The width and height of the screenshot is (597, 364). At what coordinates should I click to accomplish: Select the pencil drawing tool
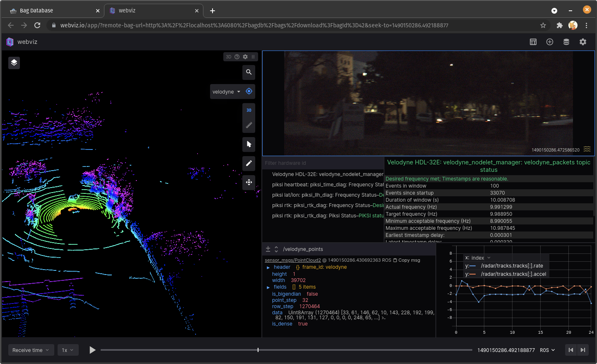(x=249, y=163)
